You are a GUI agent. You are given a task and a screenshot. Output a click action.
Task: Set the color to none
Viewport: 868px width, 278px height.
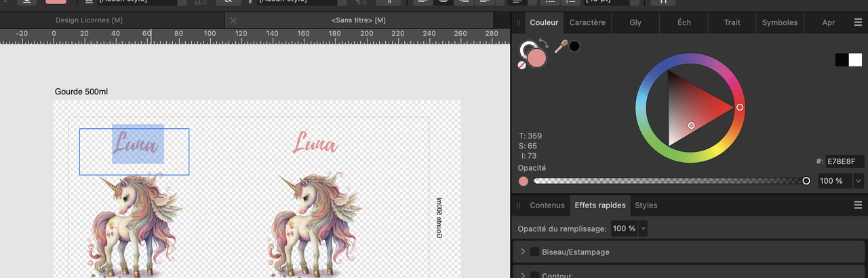[521, 66]
